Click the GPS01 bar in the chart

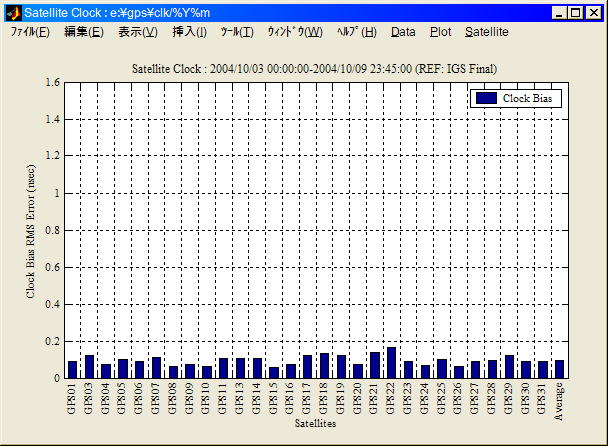(72, 370)
